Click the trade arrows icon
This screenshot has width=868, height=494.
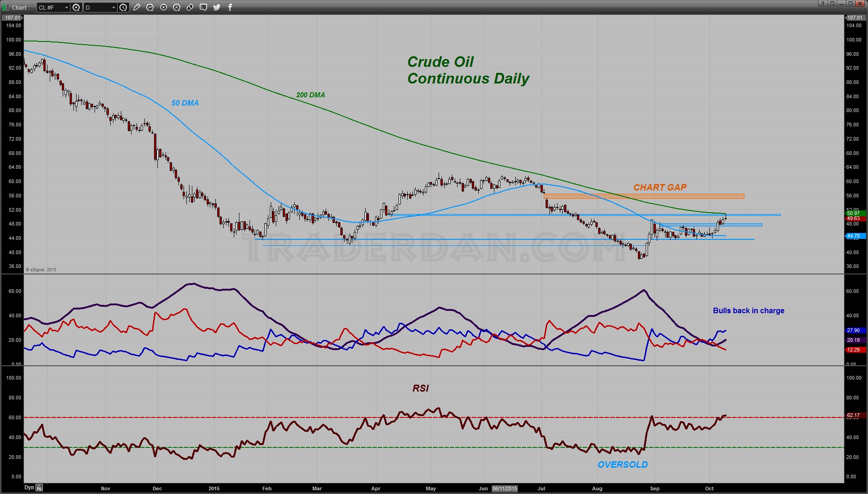click(190, 7)
